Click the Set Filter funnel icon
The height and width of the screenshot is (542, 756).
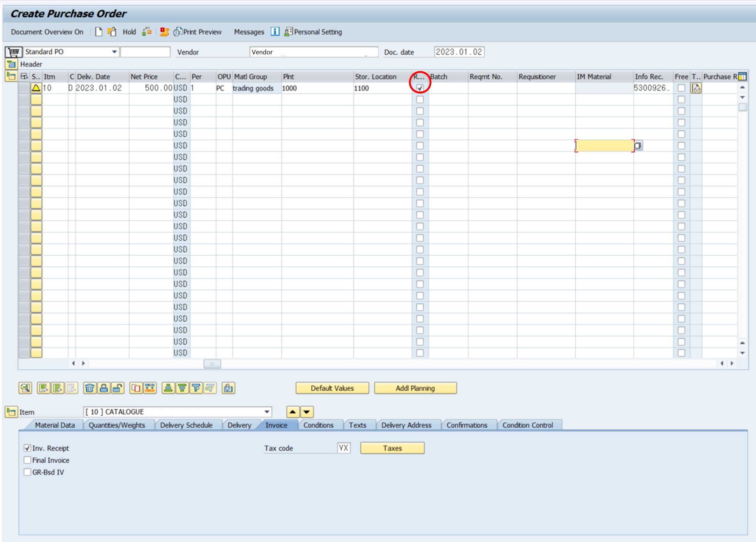pos(196,388)
